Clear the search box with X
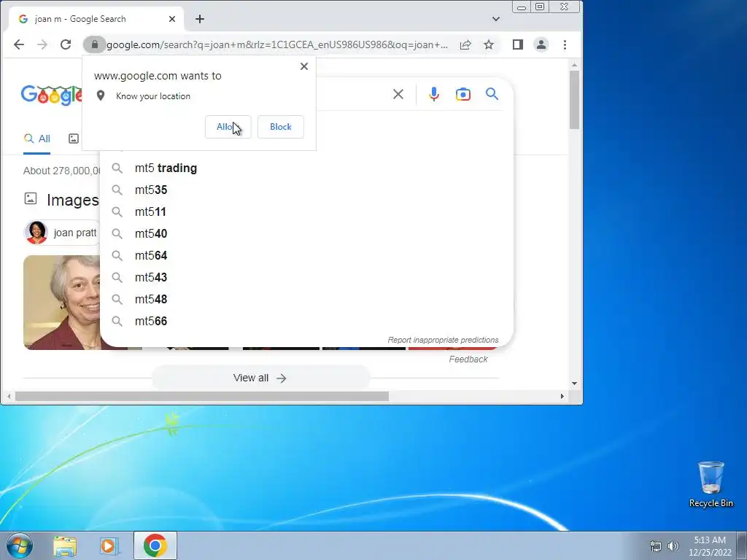747x560 pixels. coord(398,94)
